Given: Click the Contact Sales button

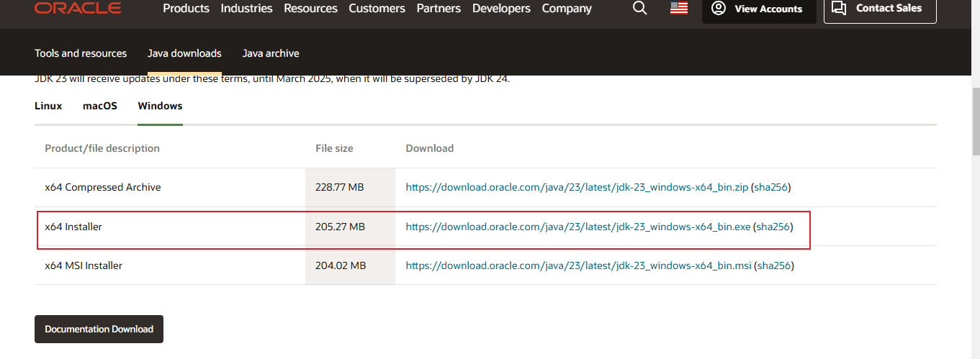Looking at the screenshot, I should tap(880, 9).
